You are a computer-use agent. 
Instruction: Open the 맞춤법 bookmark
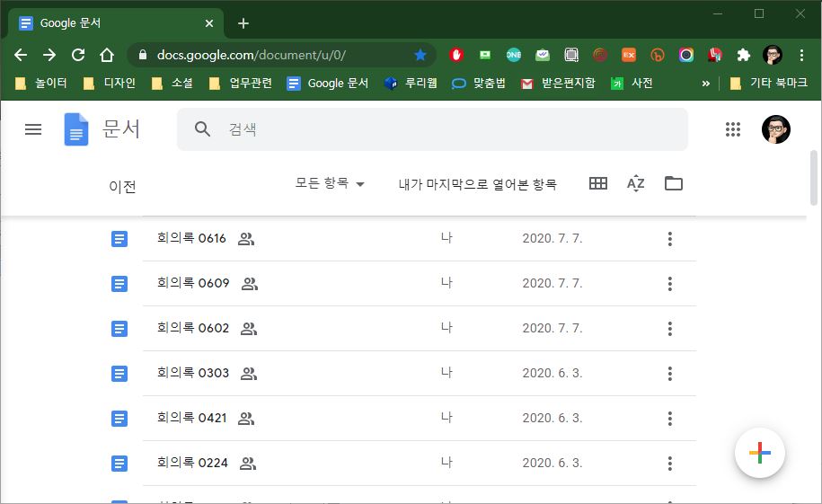(479, 83)
